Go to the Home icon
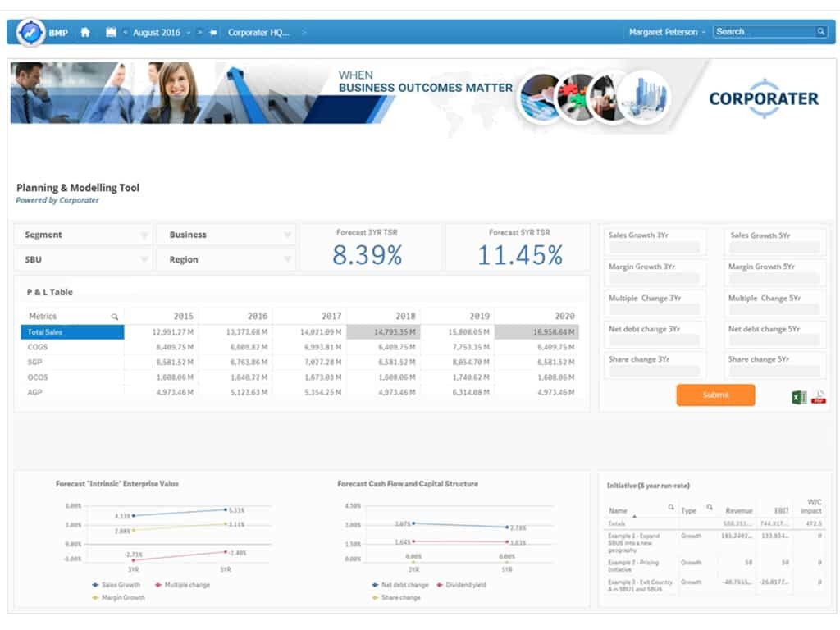The height and width of the screenshot is (630, 840). 85,33
